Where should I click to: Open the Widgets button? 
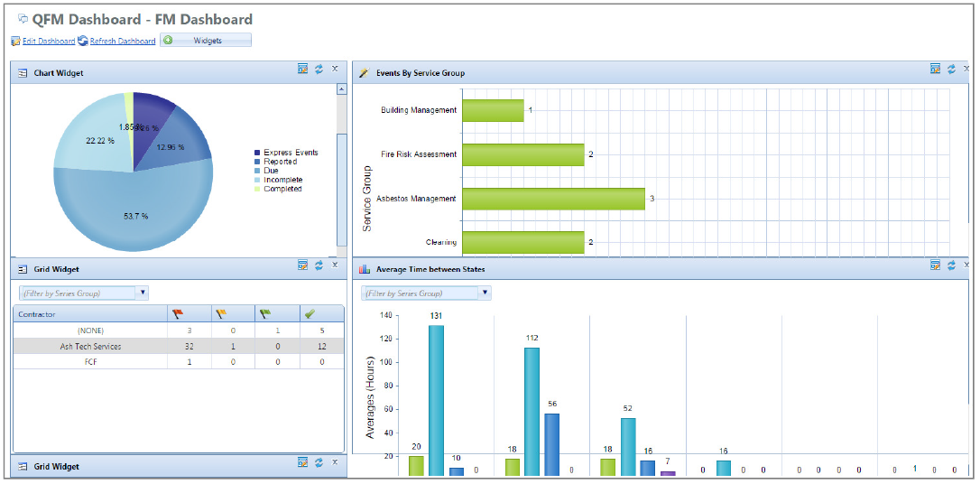(206, 41)
